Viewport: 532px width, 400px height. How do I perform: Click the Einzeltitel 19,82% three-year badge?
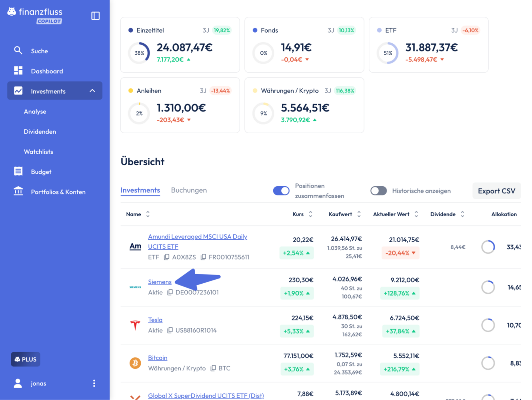[222, 30]
